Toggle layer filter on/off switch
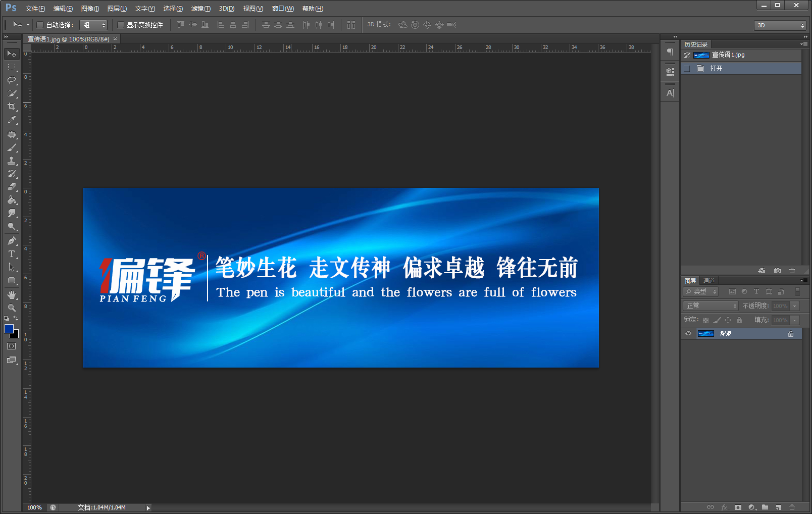Image resolution: width=812 pixels, height=514 pixels. 797,291
